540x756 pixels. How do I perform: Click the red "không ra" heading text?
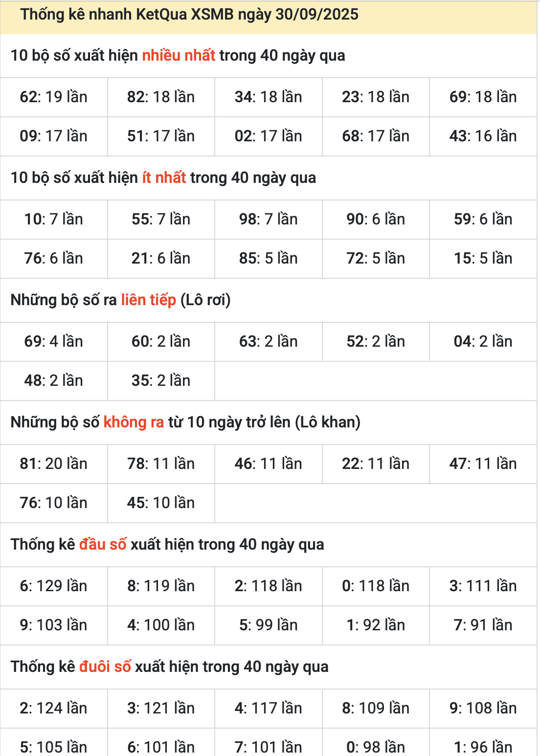pyautogui.click(x=134, y=422)
